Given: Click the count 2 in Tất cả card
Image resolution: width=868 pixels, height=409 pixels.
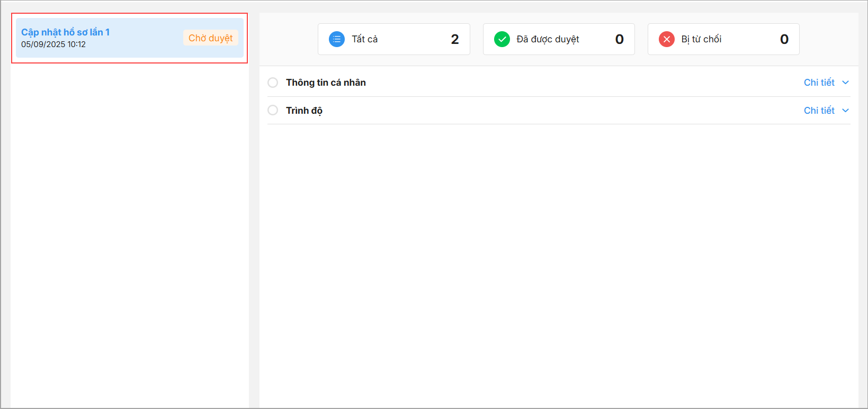Looking at the screenshot, I should (x=454, y=39).
